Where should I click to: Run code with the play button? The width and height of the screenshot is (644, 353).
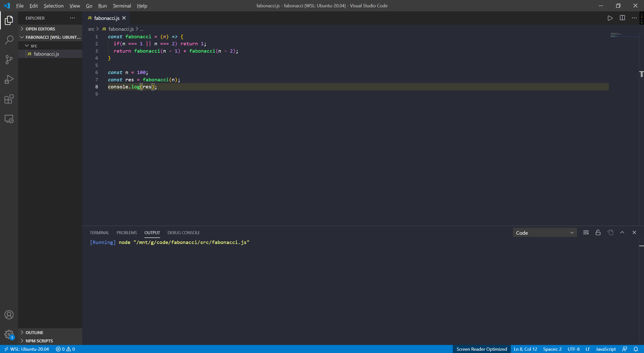[x=610, y=18]
